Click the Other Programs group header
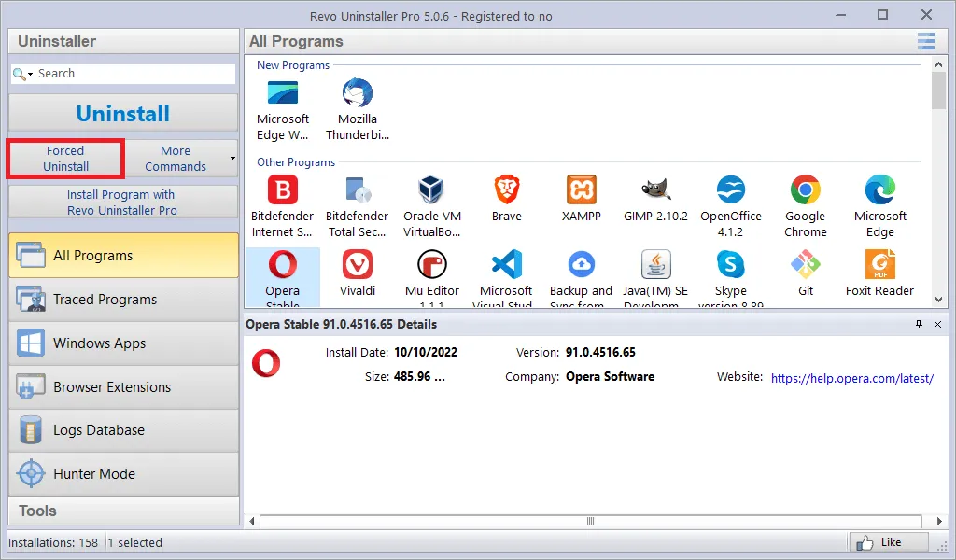Viewport: 956px width, 560px height. 296,162
